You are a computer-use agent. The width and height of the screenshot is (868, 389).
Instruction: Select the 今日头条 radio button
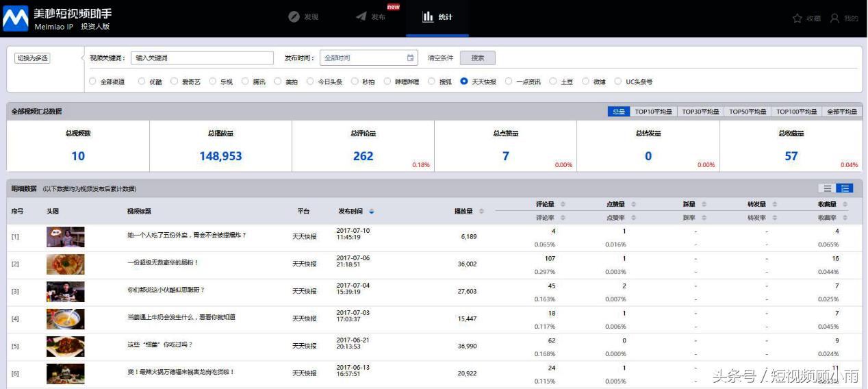(x=310, y=81)
